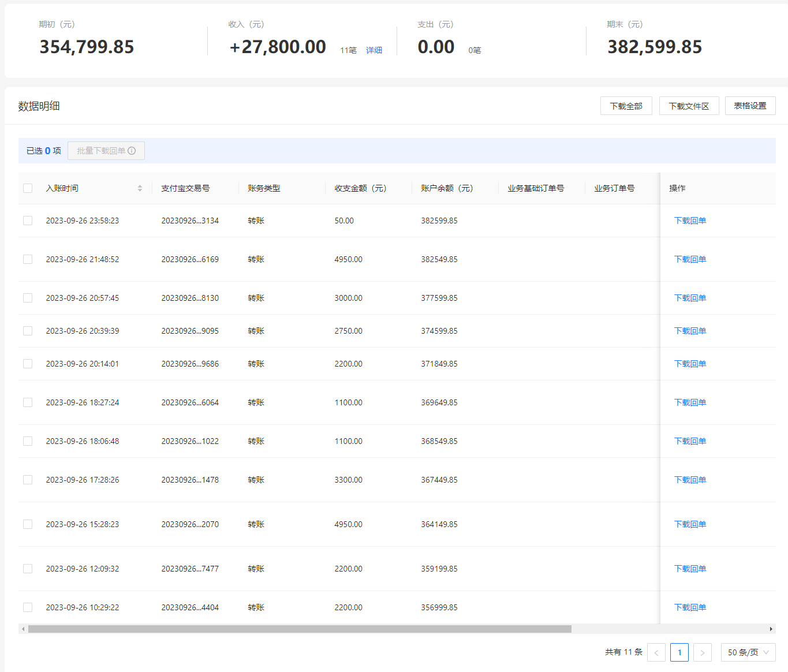Viewport: 788px width, 672px height.
Task: Click the sort arrows on 入账时间 column
Action: click(x=140, y=188)
